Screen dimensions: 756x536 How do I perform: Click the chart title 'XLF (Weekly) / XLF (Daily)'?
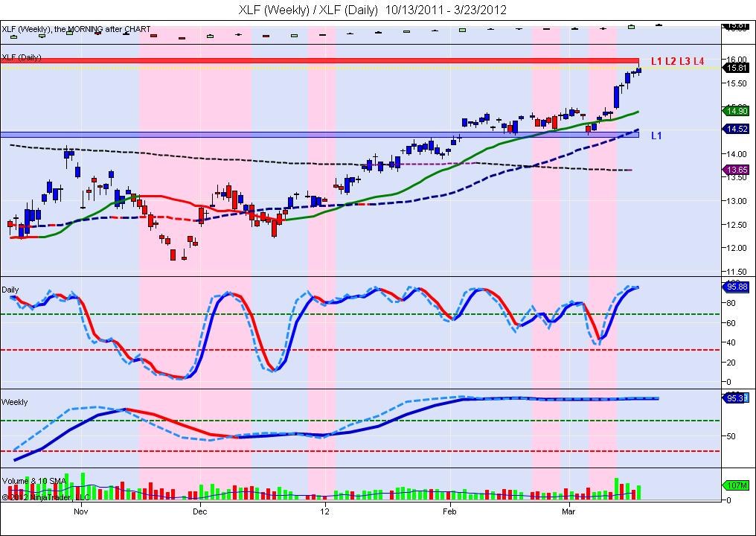click(308, 10)
